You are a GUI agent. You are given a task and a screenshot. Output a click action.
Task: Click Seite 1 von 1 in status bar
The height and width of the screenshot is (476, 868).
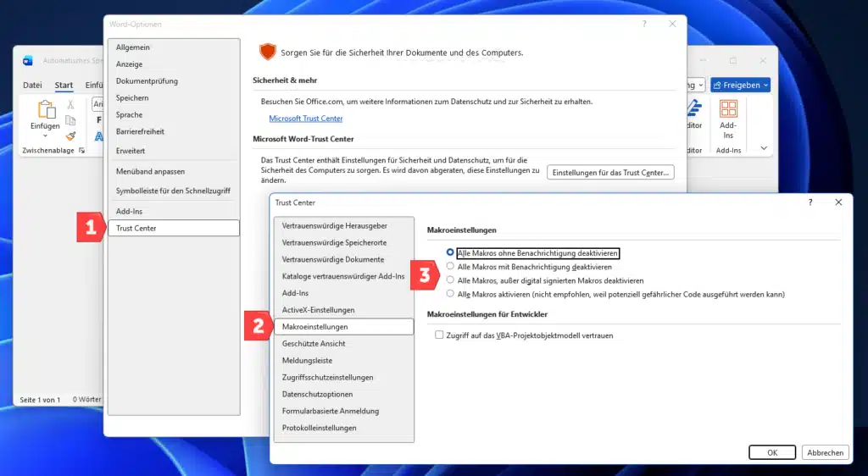[x=40, y=400]
